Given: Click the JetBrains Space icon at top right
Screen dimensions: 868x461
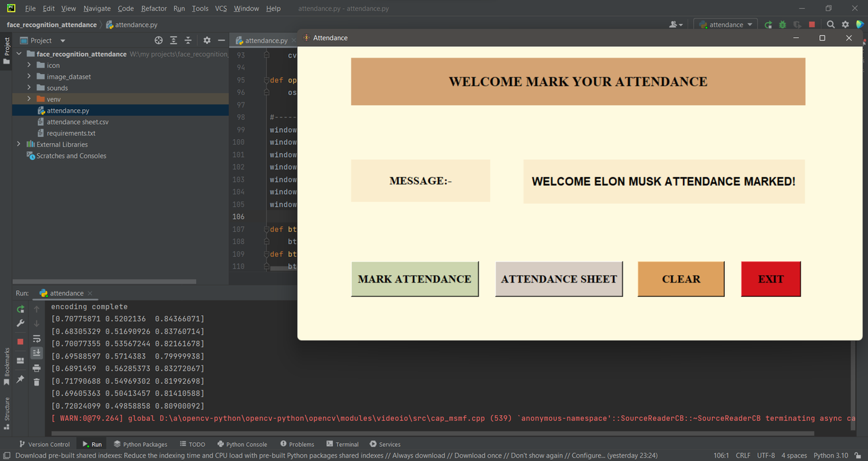Looking at the screenshot, I should pyautogui.click(x=860, y=24).
